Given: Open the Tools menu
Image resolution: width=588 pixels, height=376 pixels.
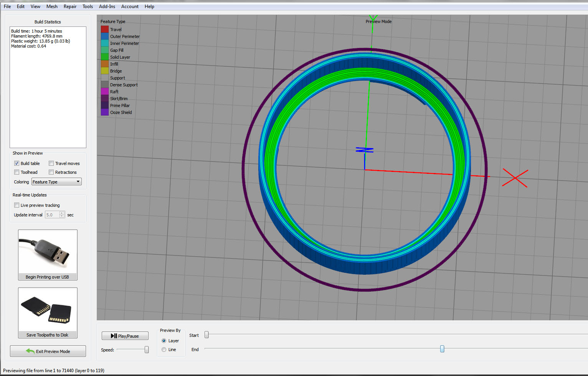Looking at the screenshot, I should 88,7.
